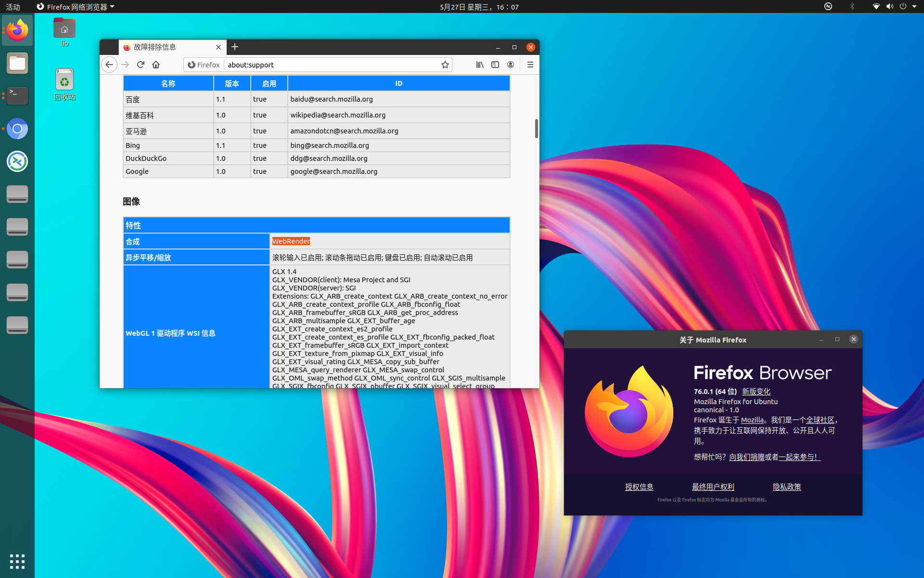The image size is (924, 578).
Task: Open the Mozilla link in About dialog
Action: pyautogui.click(x=752, y=420)
